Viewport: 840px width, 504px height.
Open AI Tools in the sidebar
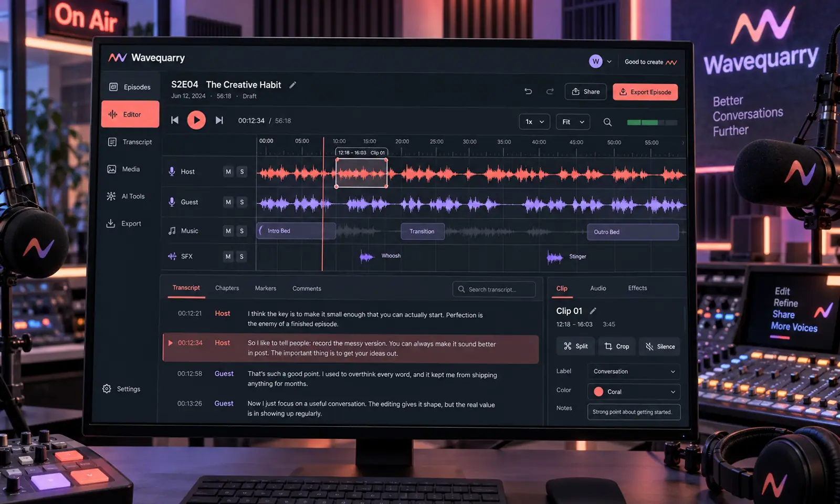(x=125, y=196)
